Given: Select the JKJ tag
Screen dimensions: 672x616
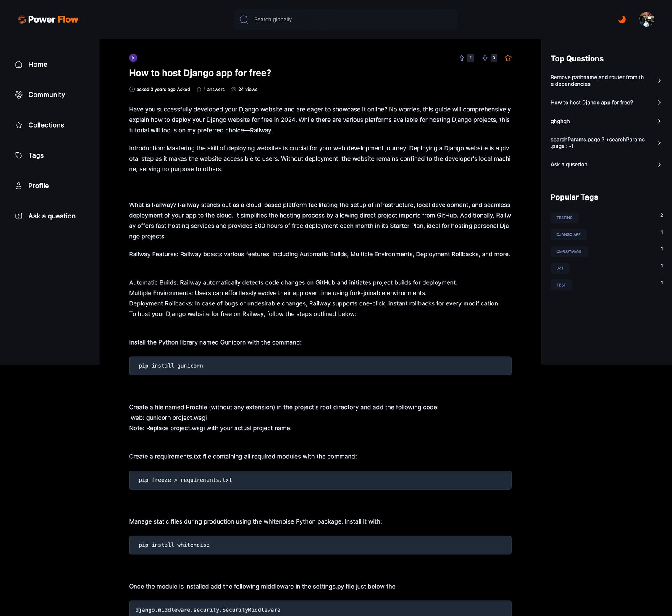Looking at the screenshot, I should click(560, 268).
